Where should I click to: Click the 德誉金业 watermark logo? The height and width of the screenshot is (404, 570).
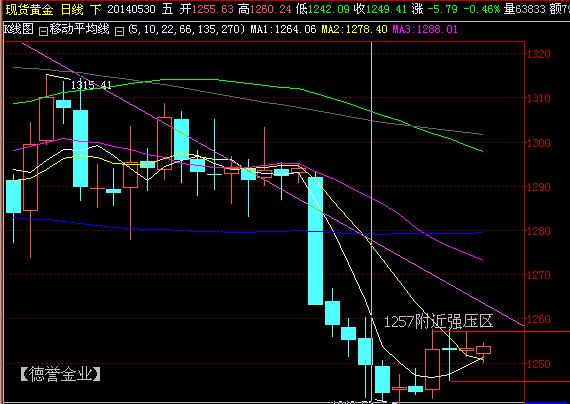point(61,374)
